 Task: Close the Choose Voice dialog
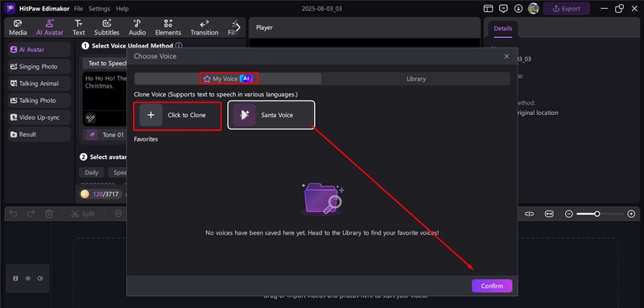[x=506, y=56]
